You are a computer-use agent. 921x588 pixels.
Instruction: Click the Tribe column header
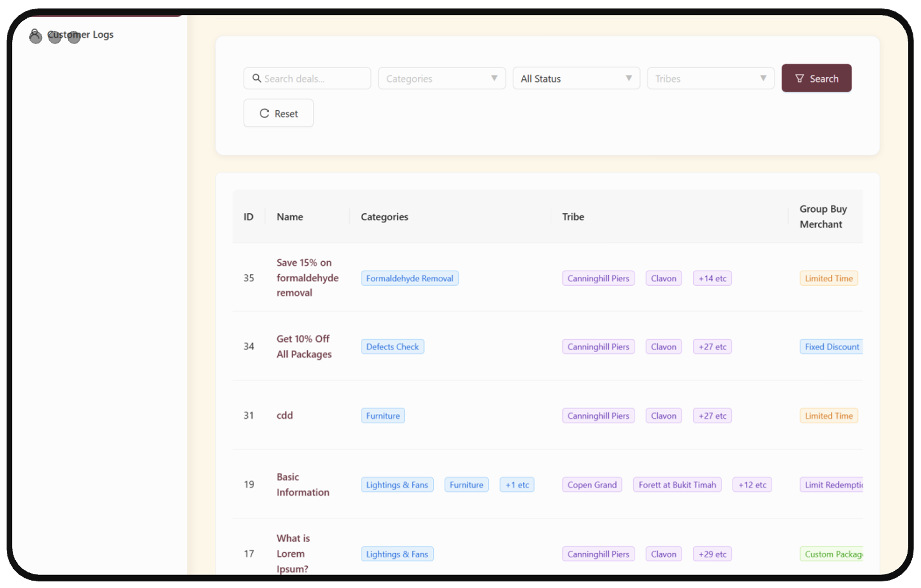pyautogui.click(x=573, y=217)
